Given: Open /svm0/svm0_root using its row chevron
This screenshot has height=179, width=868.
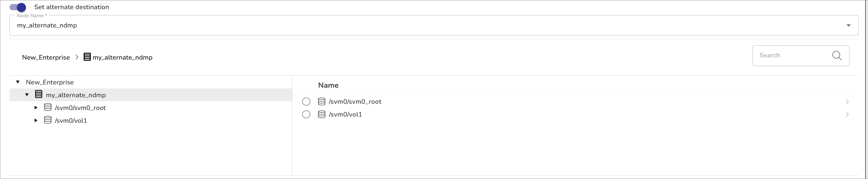Looking at the screenshot, I should (x=847, y=102).
